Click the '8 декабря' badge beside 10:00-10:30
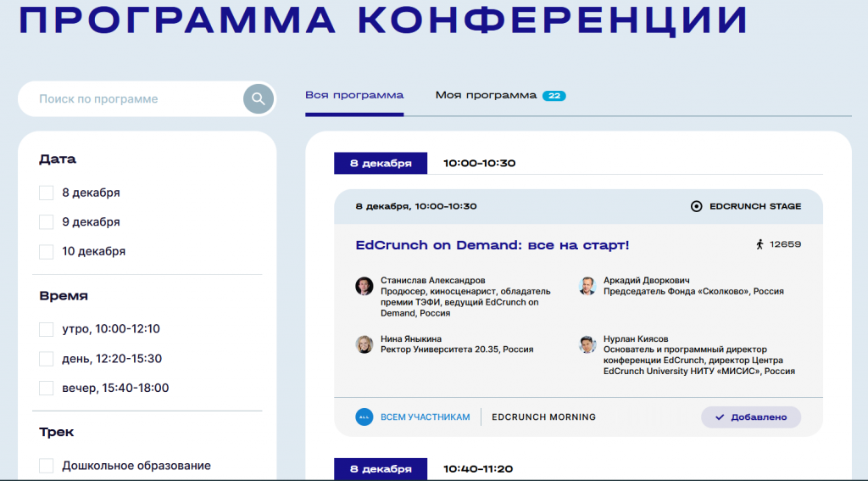Viewport: 868px width, 481px height. click(381, 164)
